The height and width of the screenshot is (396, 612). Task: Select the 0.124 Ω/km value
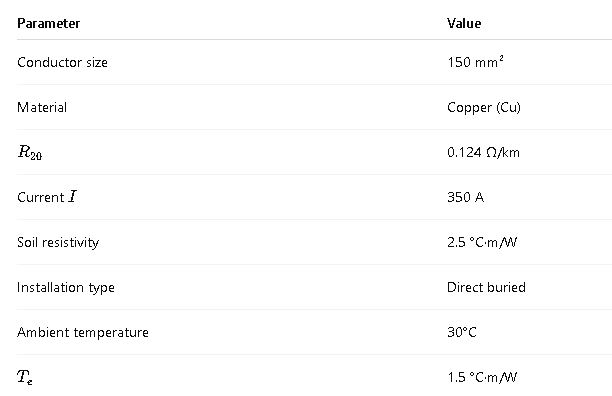[x=484, y=152]
